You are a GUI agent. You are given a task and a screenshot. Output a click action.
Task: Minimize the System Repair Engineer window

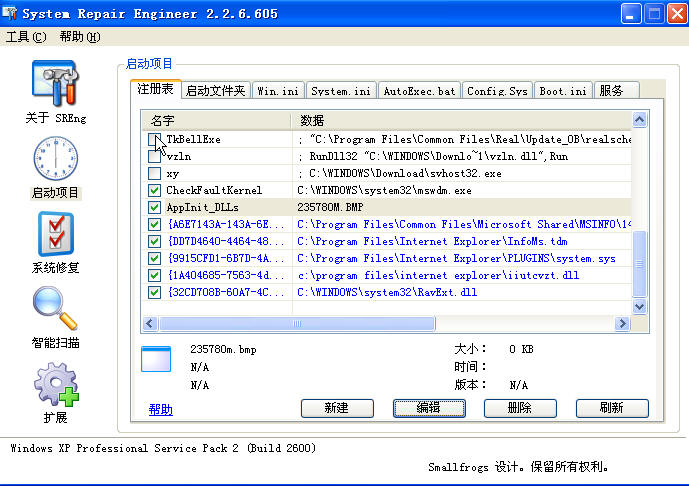(x=631, y=14)
